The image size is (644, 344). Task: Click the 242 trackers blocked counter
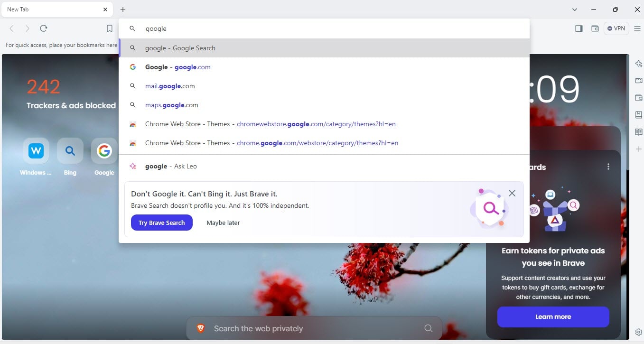(44, 87)
